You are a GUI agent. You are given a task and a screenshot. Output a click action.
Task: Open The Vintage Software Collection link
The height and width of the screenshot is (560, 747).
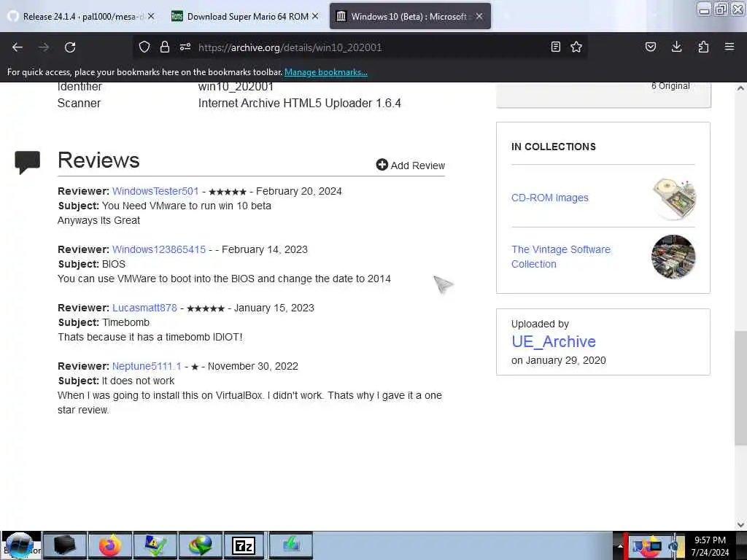point(561,257)
